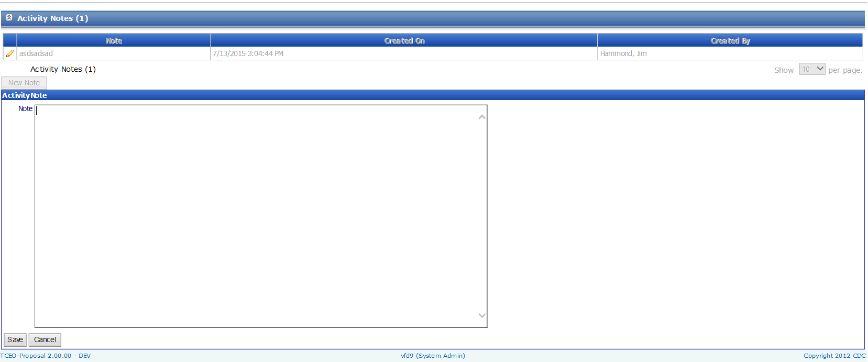Click the Copyright 2012 CDC footer text
This screenshot has height=362, width=868.
coord(834,356)
